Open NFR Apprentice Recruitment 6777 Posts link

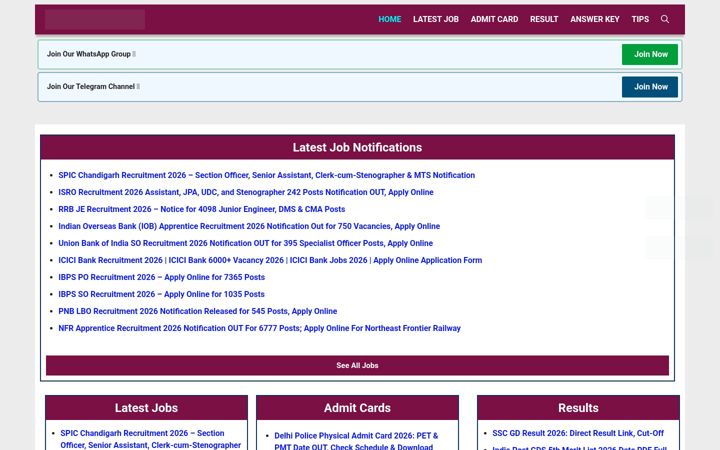coord(259,328)
